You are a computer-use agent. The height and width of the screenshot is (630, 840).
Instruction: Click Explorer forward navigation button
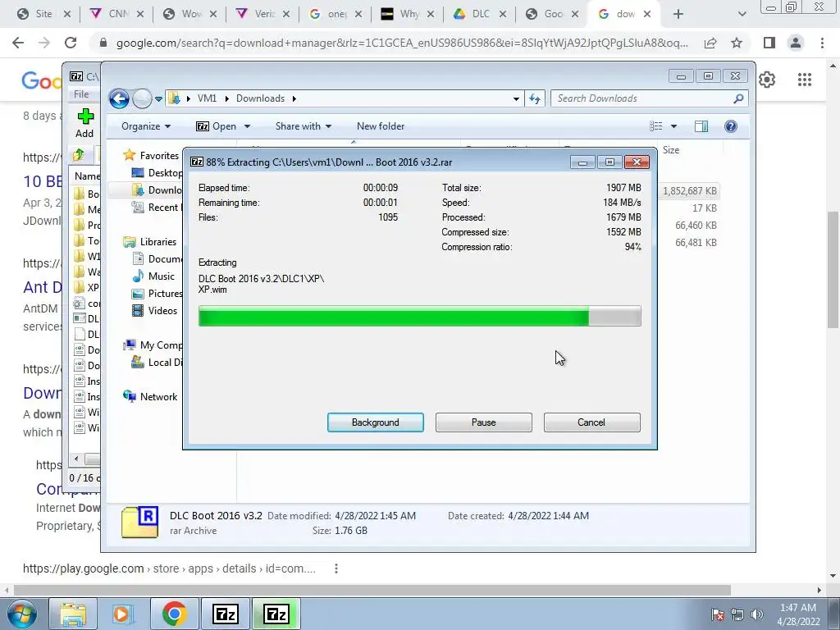142,98
